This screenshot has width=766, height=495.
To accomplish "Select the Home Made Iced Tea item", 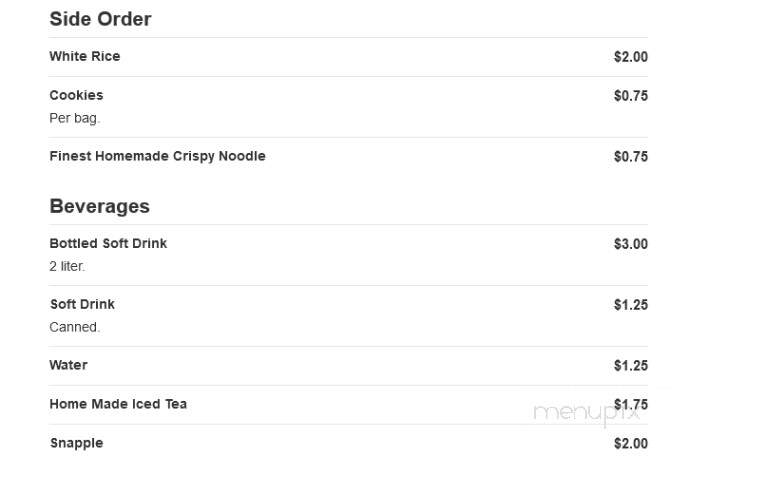I will [x=118, y=404].
